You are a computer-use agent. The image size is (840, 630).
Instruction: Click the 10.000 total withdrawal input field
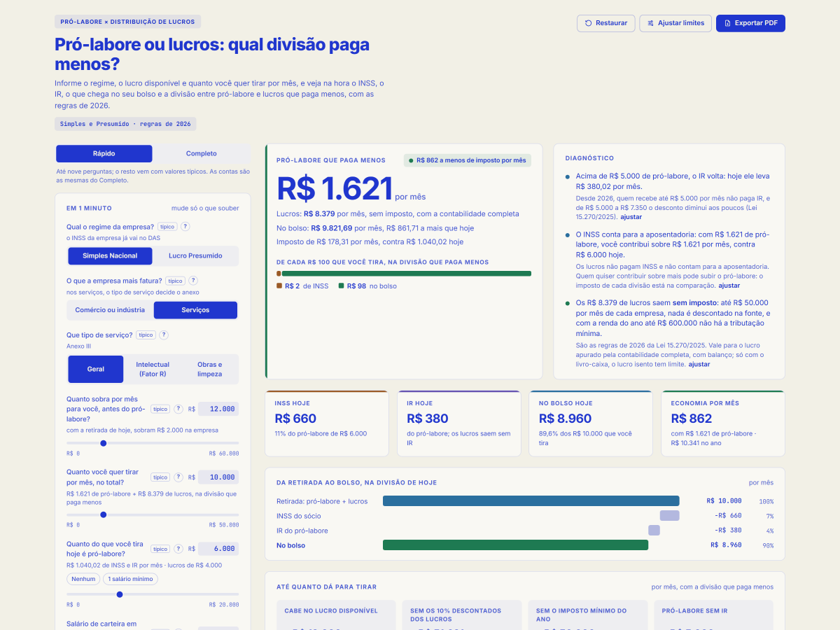218,477
